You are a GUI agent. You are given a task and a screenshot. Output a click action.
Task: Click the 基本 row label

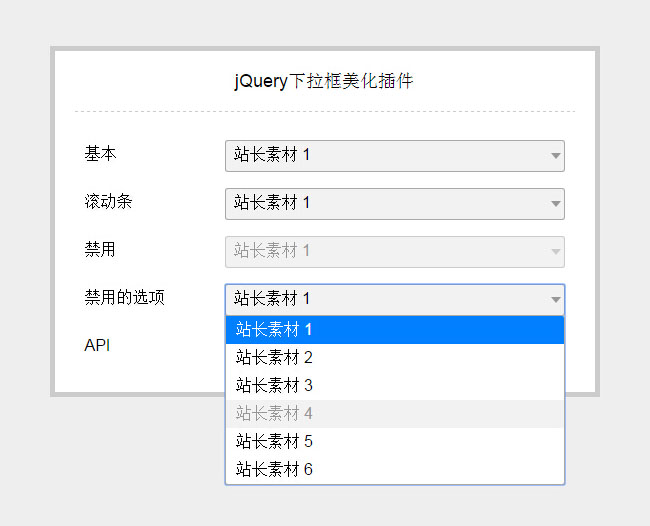101,154
